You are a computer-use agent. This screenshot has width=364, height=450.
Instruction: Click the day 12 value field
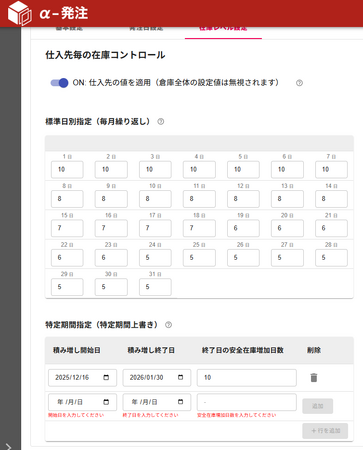tap(243, 199)
